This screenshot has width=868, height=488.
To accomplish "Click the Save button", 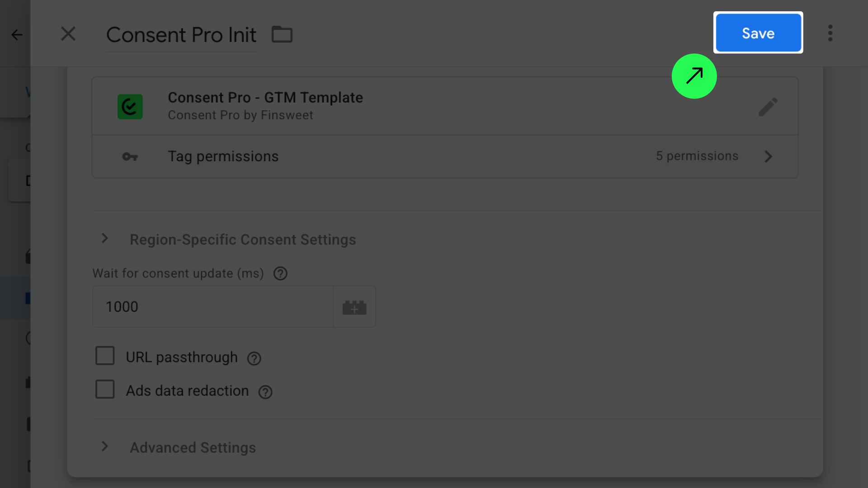I will point(758,33).
